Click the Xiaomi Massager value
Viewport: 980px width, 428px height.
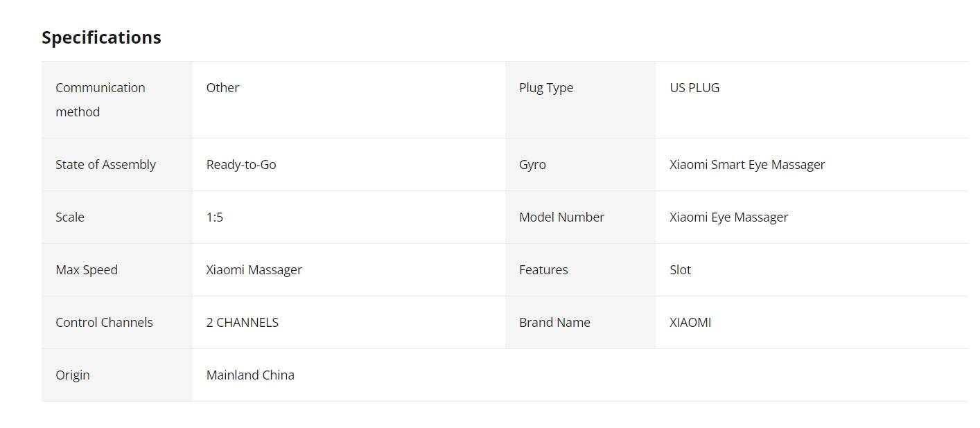click(x=254, y=269)
